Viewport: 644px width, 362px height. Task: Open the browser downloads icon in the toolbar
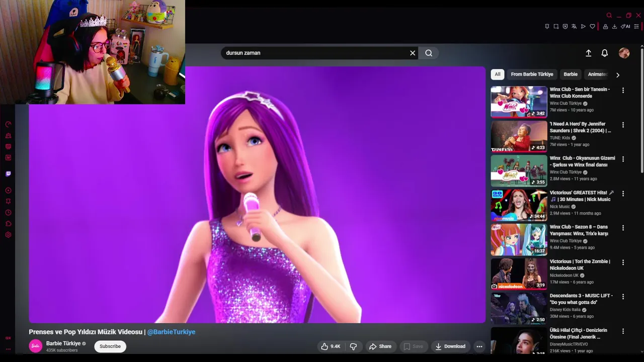coord(614,27)
